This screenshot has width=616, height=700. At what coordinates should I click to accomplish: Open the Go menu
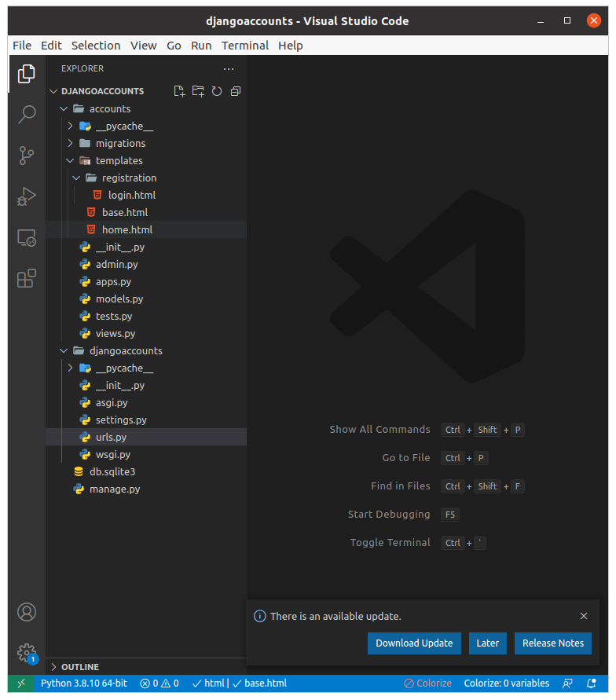[174, 46]
